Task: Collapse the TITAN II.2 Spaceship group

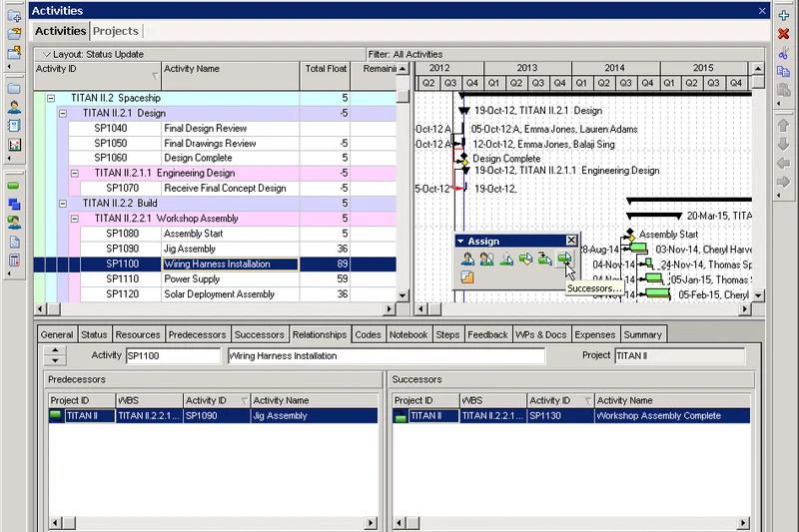Action: coord(51,98)
